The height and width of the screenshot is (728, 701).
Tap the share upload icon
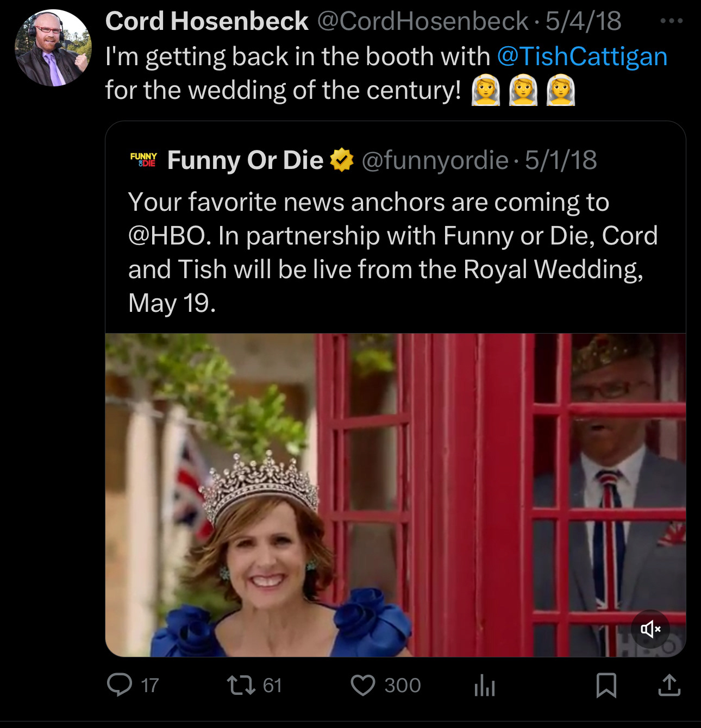669,685
